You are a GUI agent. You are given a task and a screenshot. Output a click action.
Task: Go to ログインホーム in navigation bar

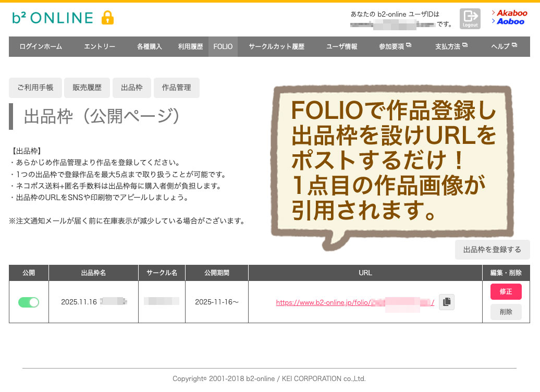click(41, 46)
